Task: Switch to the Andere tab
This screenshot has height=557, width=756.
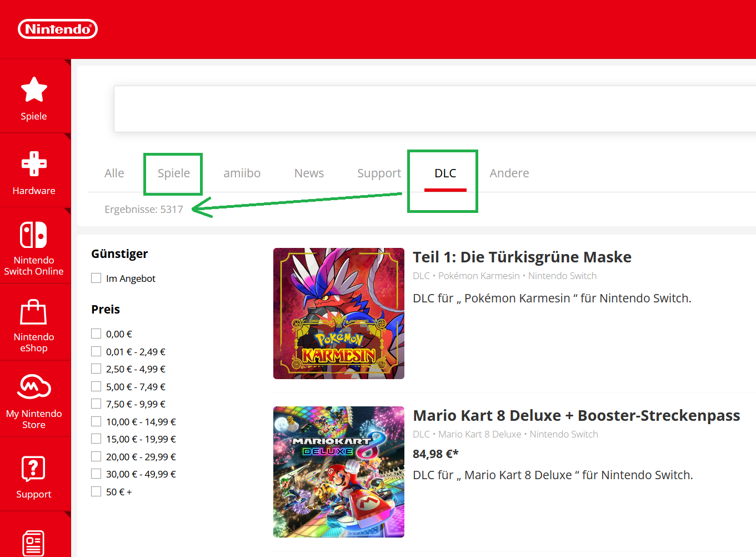Action: coord(509,173)
